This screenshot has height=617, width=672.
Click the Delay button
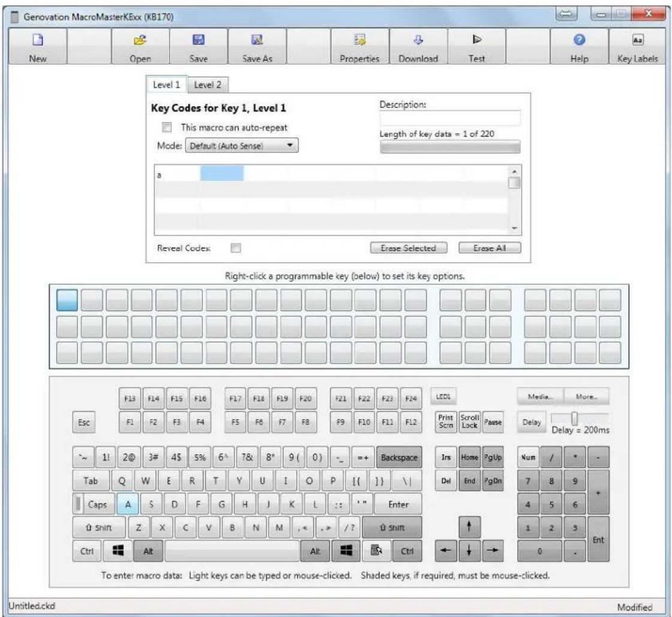coord(532,422)
